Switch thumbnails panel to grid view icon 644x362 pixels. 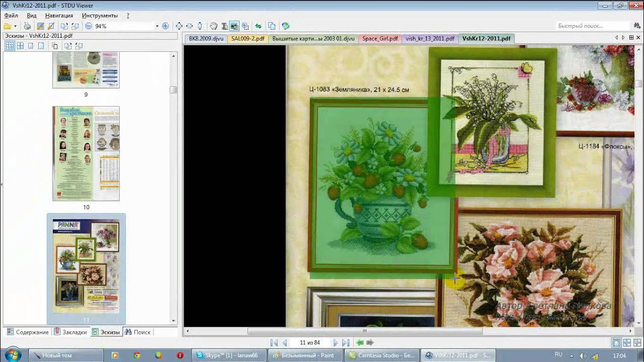10,46
